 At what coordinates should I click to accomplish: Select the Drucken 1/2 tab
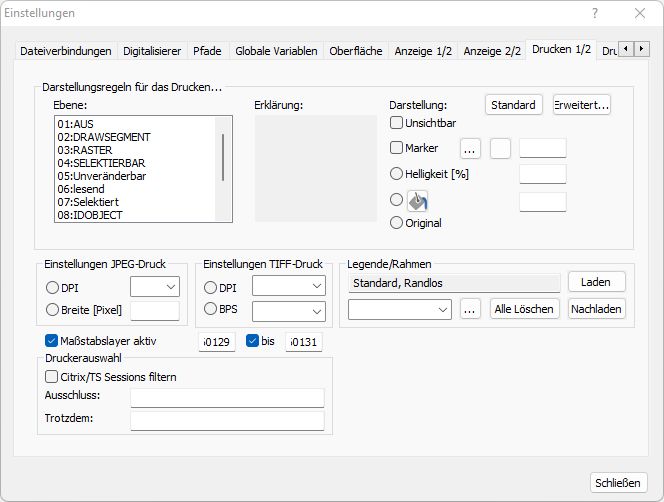pos(561,50)
